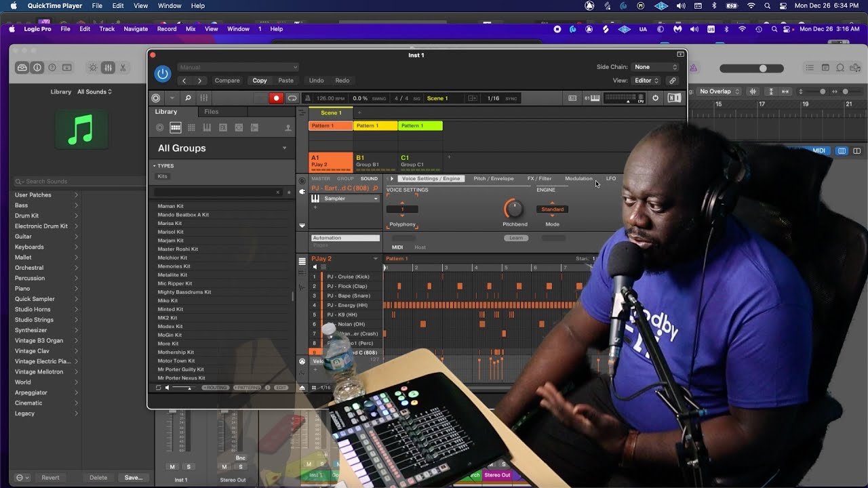Screen dimensions: 868x488
Task: Click the record button in Maschine transport
Action: point(275,98)
